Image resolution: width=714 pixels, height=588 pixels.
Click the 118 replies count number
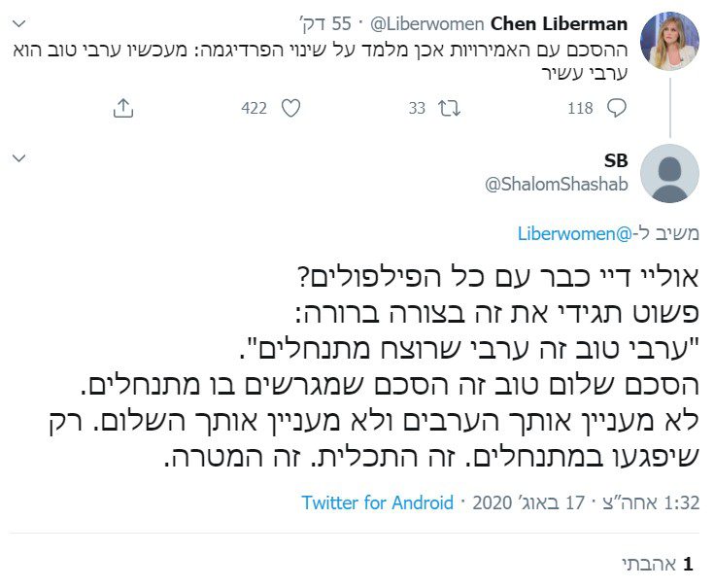pos(580,109)
